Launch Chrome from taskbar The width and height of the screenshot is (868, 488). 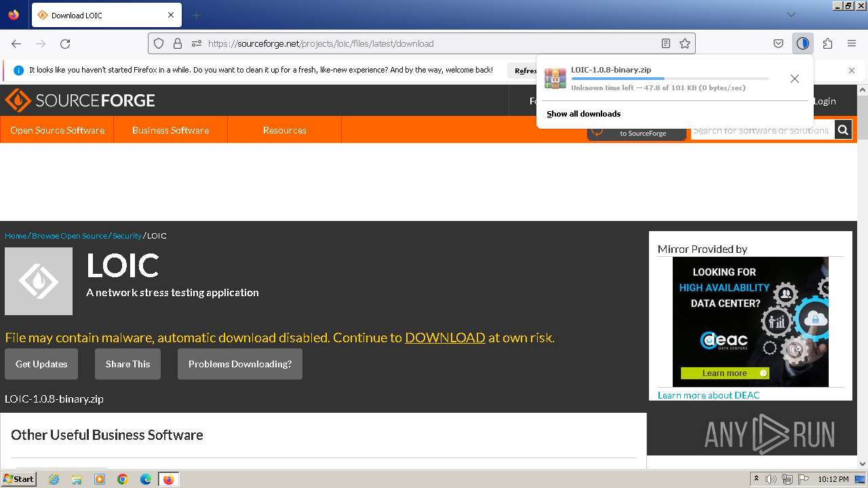pyautogui.click(x=123, y=479)
